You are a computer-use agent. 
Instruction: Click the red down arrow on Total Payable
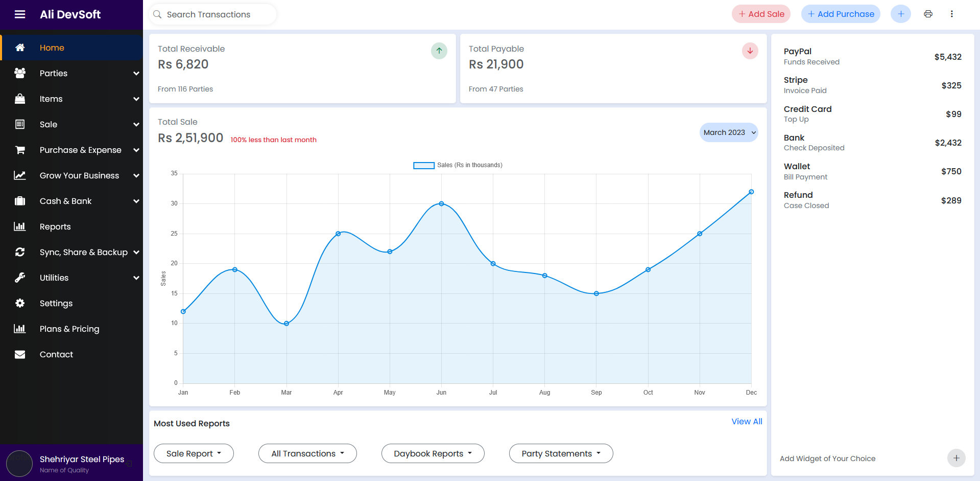pos(750,51)
